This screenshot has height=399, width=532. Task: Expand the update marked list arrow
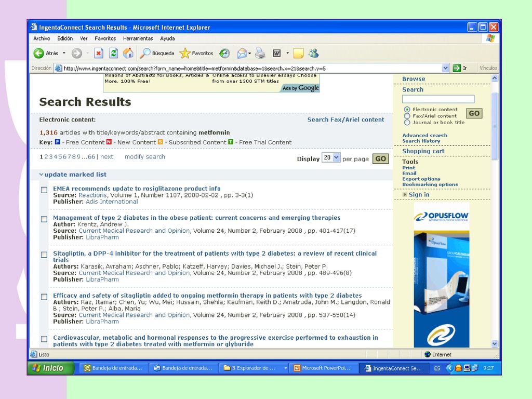pyautogui.click(x=41, y=175)
